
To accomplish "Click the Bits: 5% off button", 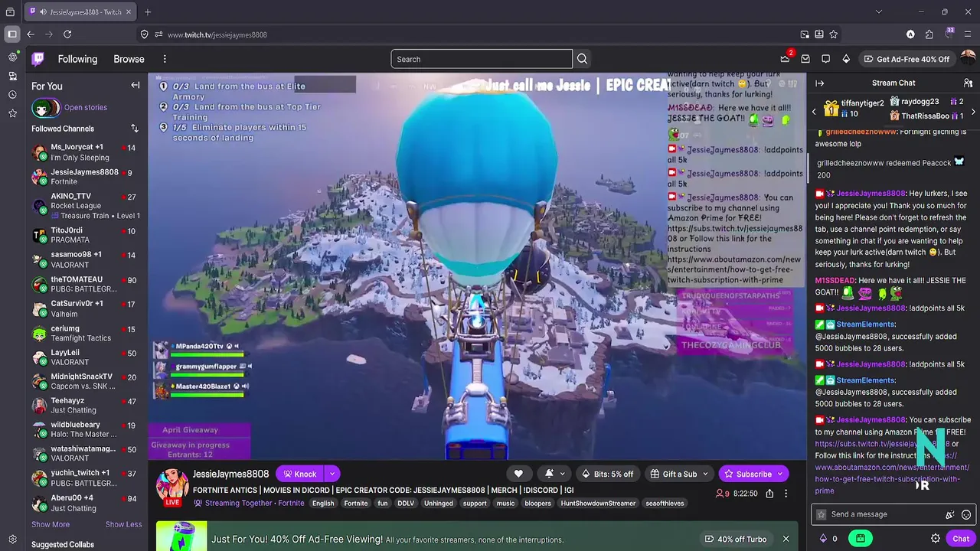I will (608, 474).
